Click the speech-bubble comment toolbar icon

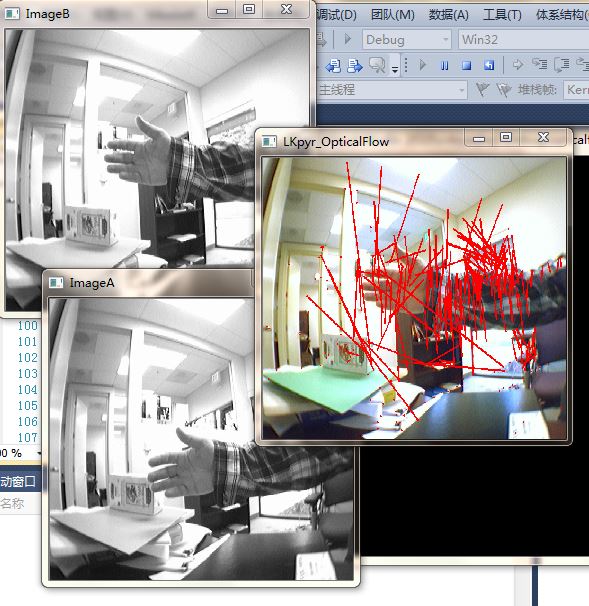(377, 65)
